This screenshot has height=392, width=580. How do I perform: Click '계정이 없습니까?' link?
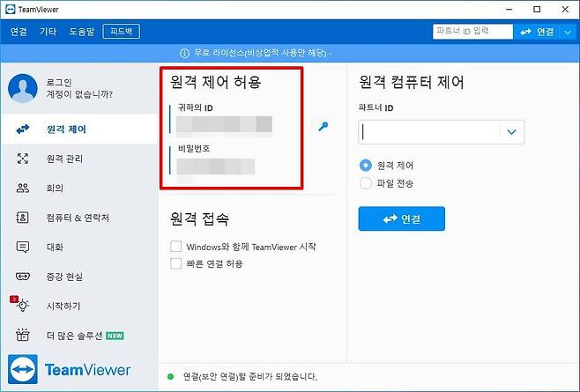[79, 94]
